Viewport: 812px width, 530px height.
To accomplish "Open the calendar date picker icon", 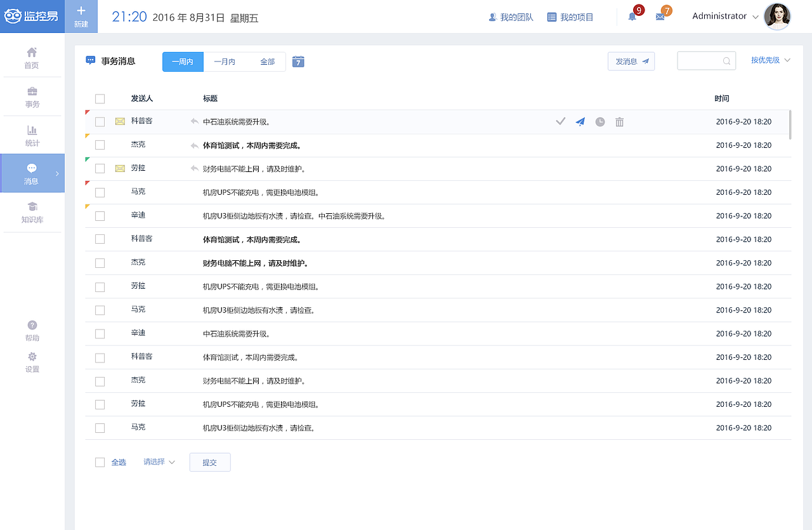I will pyautogui.click(x=298, y=61).
